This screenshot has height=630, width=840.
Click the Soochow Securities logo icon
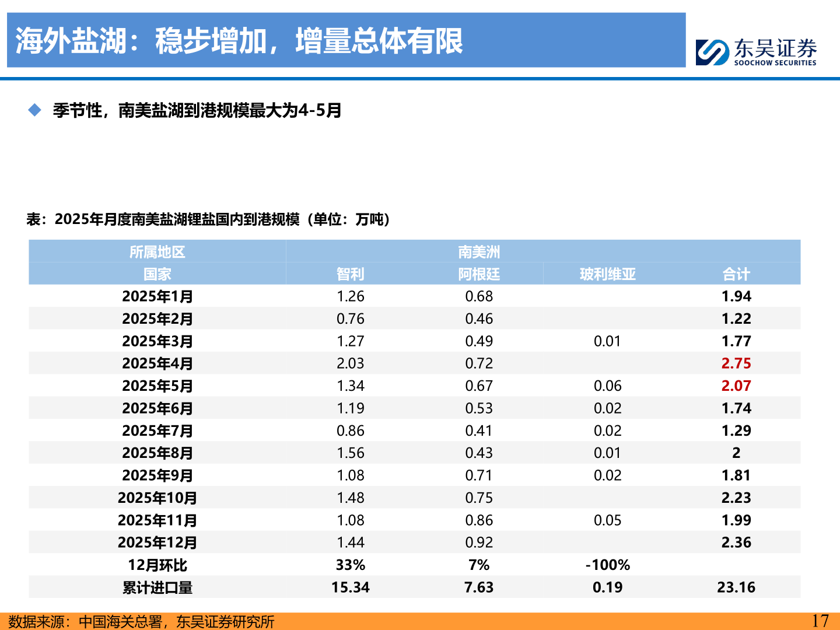coord(710,51)
